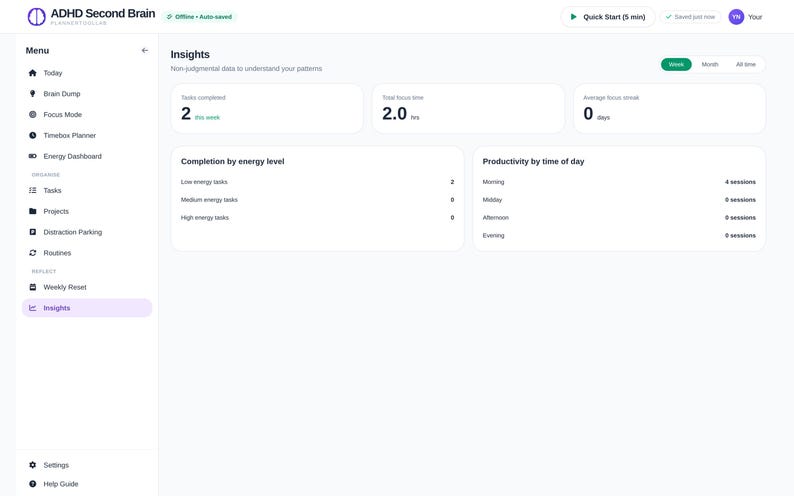Image resolution: width=794 pixels, height=496 pixels.
Task: Click the Insights page heading
Action: click(190, 54)
